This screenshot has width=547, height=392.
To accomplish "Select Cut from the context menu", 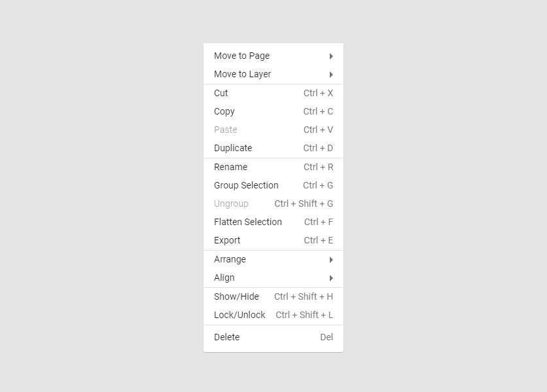I will pyautogui.click(x=221, y=93).
